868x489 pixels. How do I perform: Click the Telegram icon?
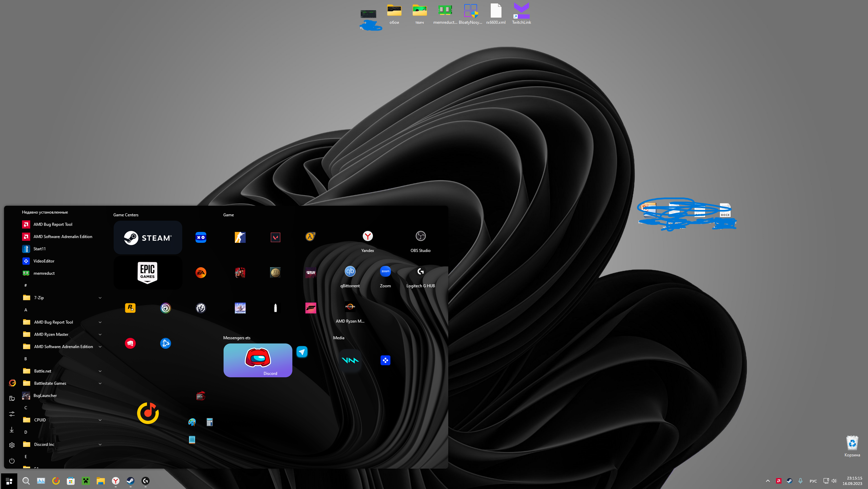302,352
